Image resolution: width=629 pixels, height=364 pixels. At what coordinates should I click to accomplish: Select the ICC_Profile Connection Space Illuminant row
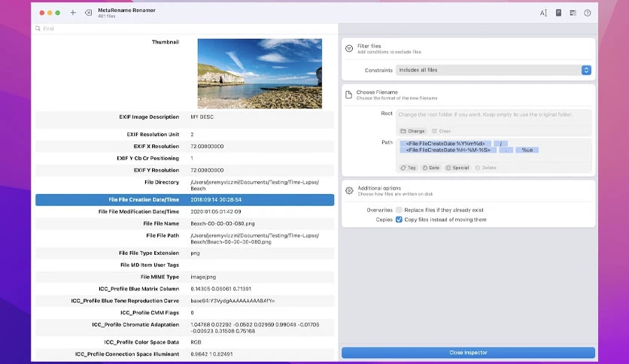click(x=184, y=354)
